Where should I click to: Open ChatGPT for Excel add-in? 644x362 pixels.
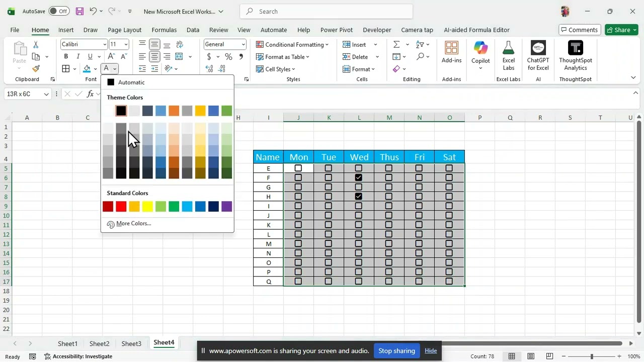[538, 55]
